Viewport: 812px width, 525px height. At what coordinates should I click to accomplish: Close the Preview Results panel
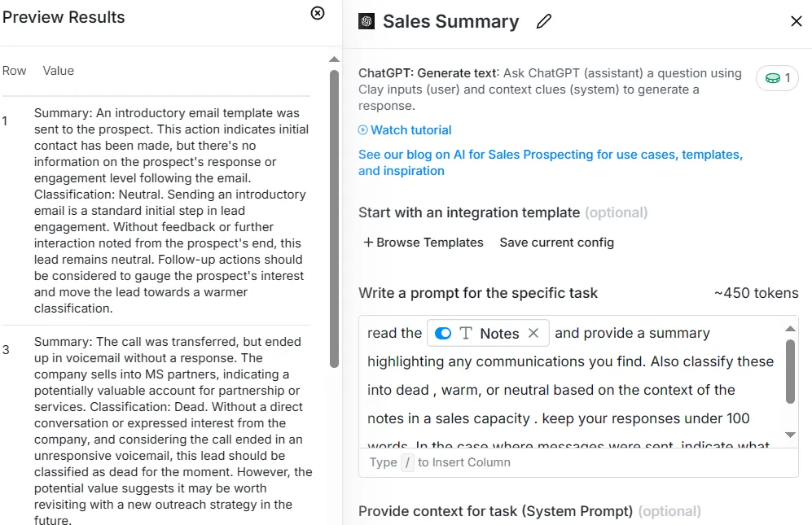point(318,13)
